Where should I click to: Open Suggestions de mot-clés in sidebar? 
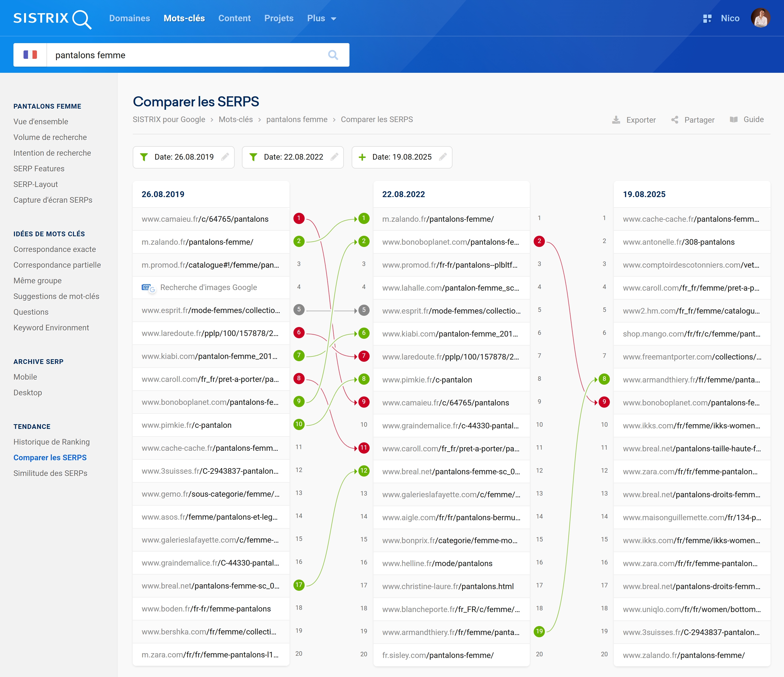pos(56,296)
